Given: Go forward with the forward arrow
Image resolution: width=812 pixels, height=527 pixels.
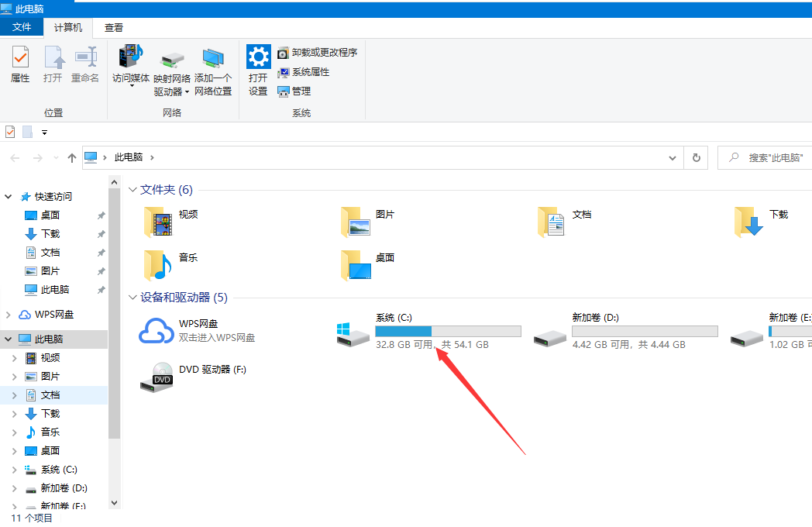Looking at the screenshot, I should pyautogui.click(x=38, y=158).
